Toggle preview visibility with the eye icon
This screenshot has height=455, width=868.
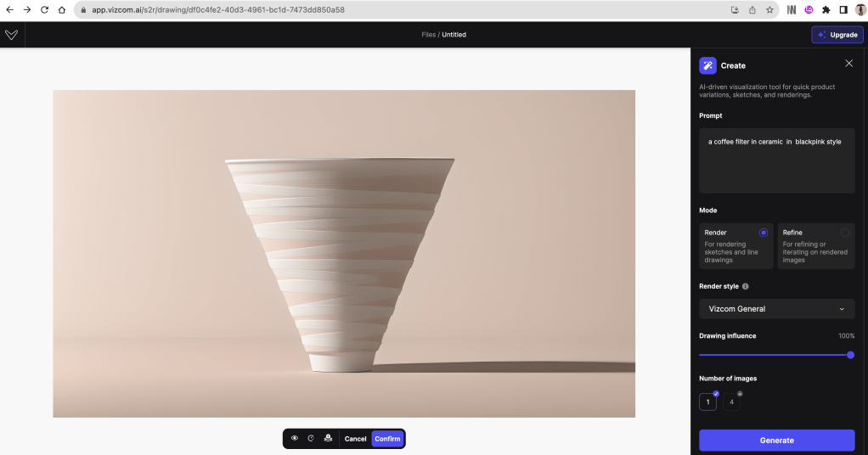coord(295,439)
